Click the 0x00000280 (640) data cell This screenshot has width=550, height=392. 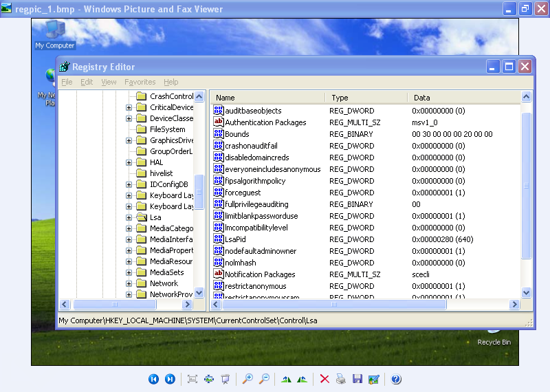443,239
